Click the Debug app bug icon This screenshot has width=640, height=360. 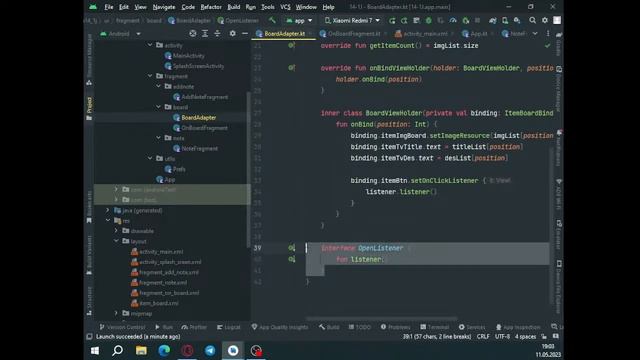429,20
